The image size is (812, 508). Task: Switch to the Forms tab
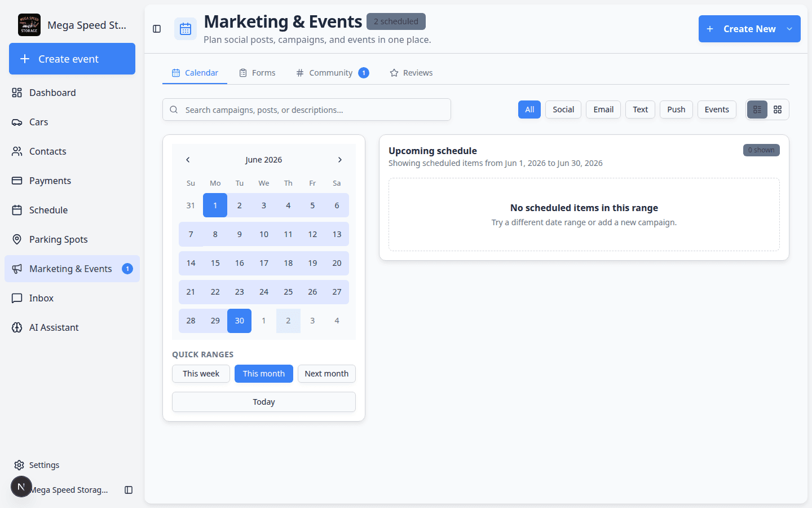pyautogui.click(x=257, y=73)
